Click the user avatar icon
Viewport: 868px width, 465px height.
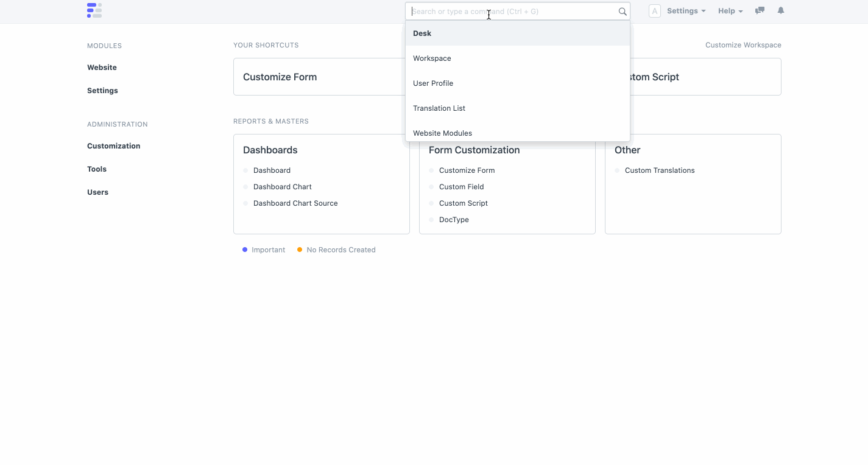point(654,10)
